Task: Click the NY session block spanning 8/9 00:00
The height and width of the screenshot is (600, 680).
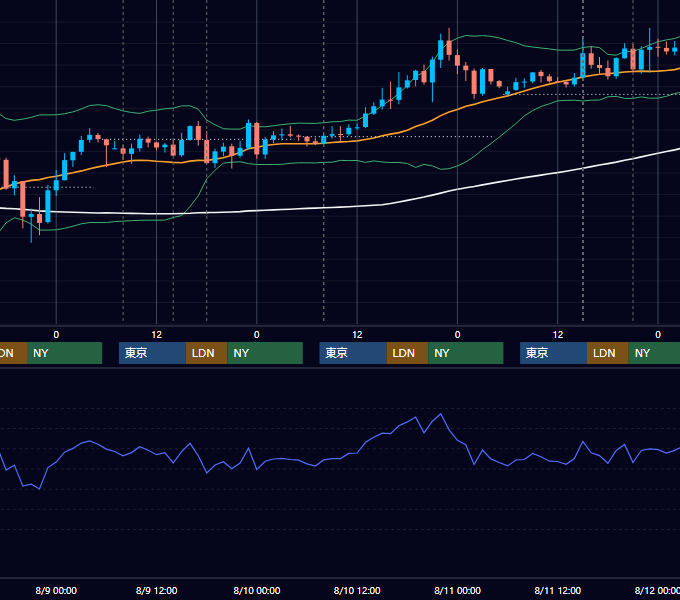Action: pos(64,353)
